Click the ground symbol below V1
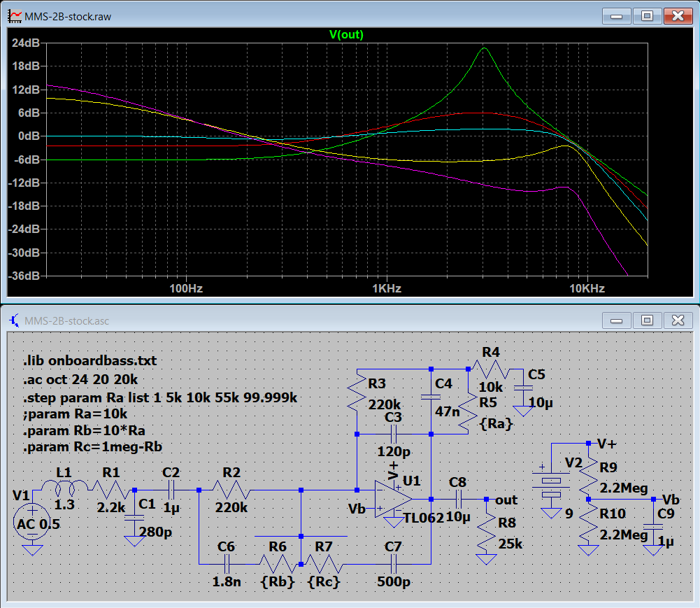 pos(32,550)
